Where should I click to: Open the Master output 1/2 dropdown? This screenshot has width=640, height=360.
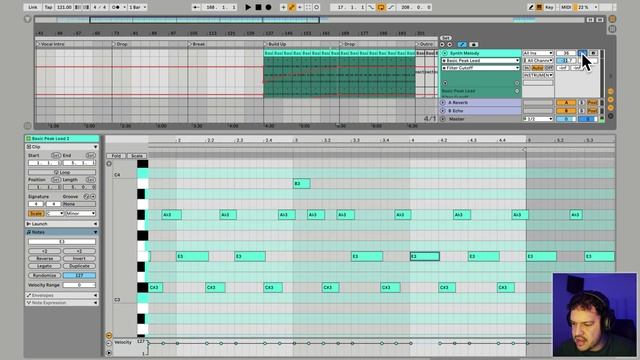(538, 119)
